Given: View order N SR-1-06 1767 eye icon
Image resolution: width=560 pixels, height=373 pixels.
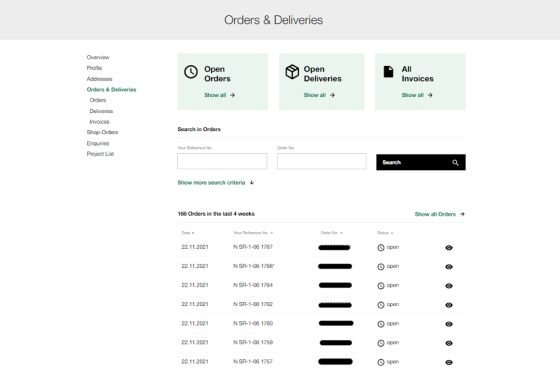Looking at the screenshot, I should tap(449, 248).
